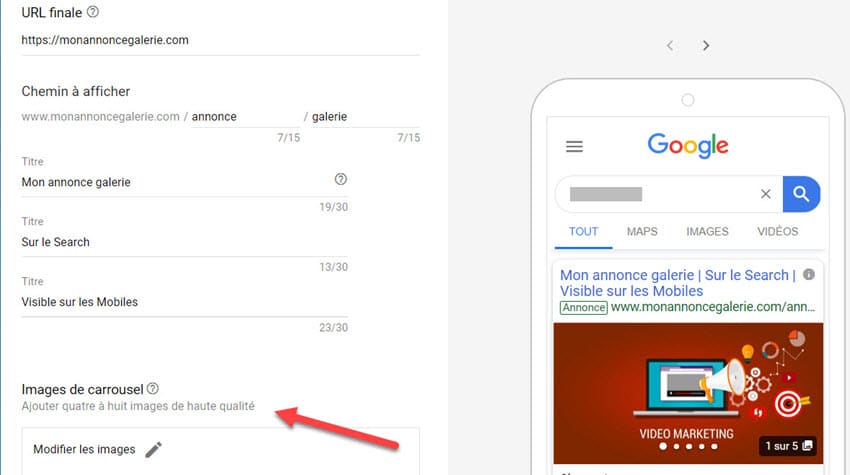Switch to the MAPS tab
This screenshot has height=475, width=850.
coord(642,232)
